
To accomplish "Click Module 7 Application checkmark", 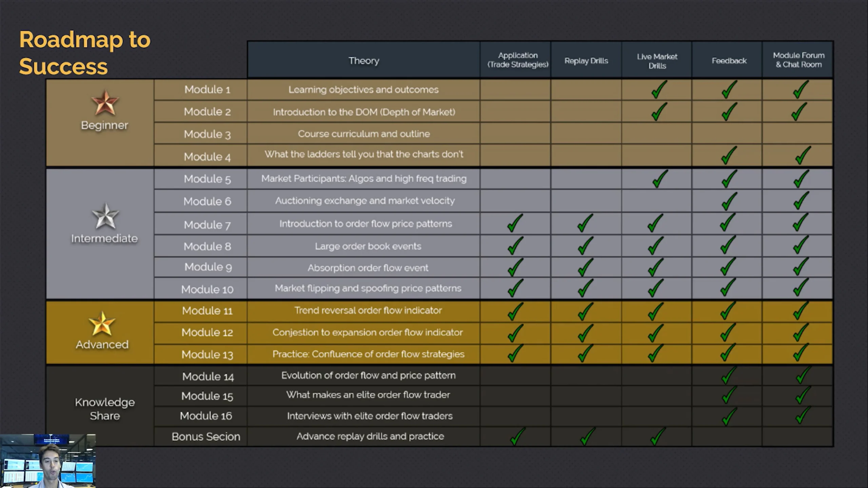I will click(x=515, y=223).
